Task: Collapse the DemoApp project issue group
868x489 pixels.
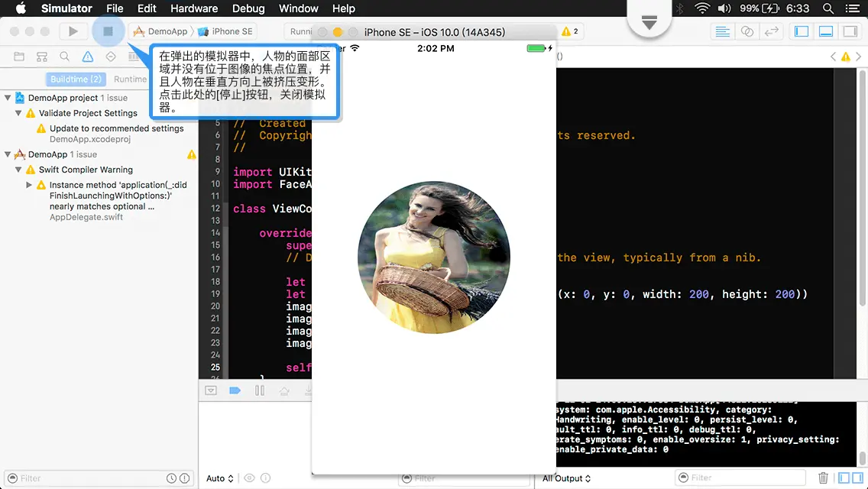Action: tap(8, 98)
